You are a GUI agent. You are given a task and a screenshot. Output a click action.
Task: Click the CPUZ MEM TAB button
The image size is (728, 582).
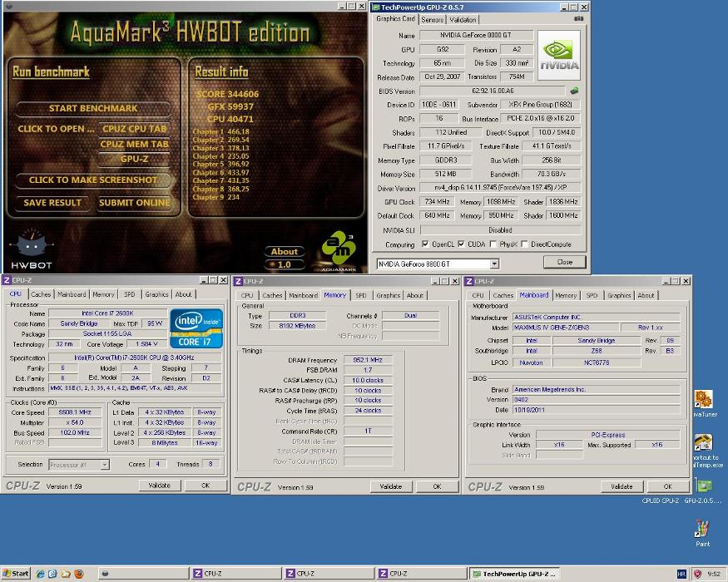[x=134, y=144]
